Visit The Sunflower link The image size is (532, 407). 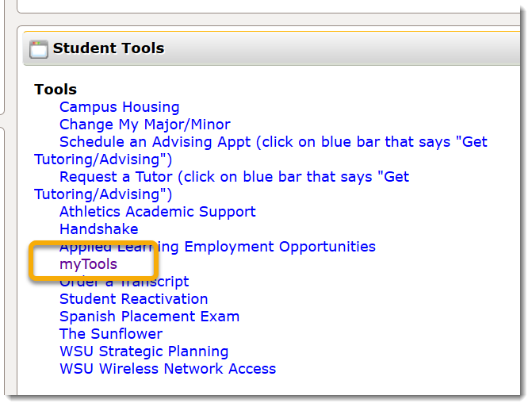tap(110, 334)
